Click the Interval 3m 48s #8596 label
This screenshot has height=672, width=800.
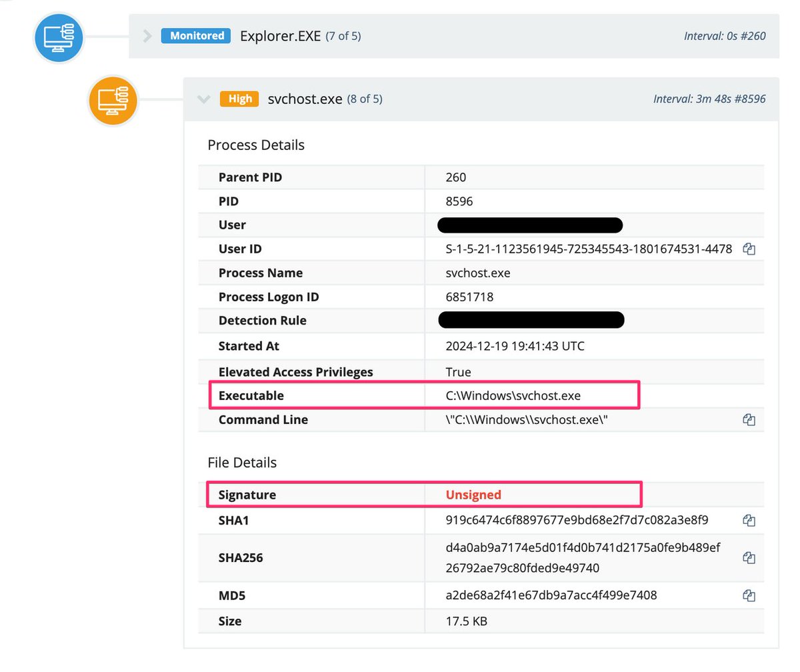pyautogui.click(x=709, y=99)
